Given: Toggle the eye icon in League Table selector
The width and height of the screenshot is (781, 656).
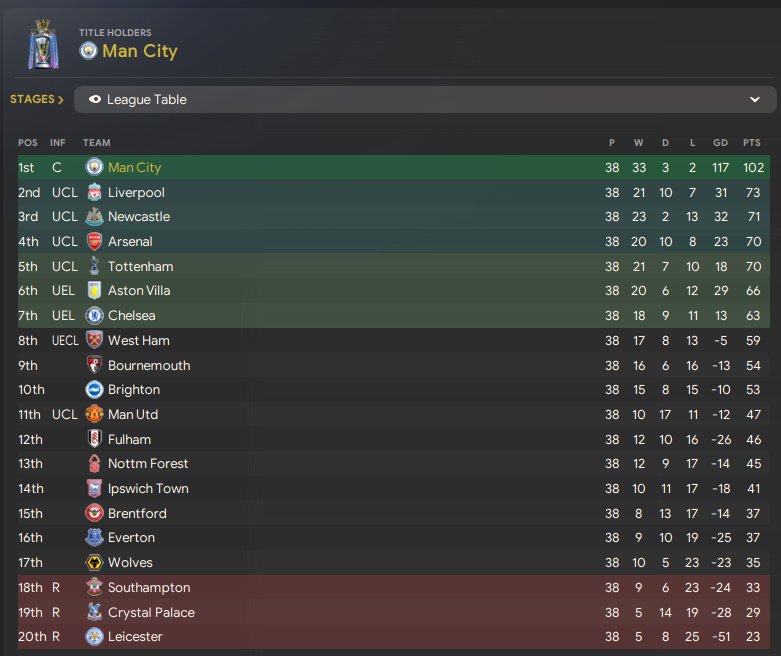Looking at the screenshot, I should click(95, 100).
